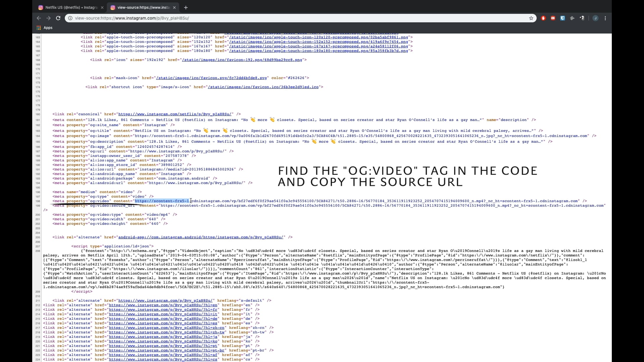The width and height of the screenshot is (644, 362).
Task: Open the site information icon in address bar
Action: coord(70,18)
